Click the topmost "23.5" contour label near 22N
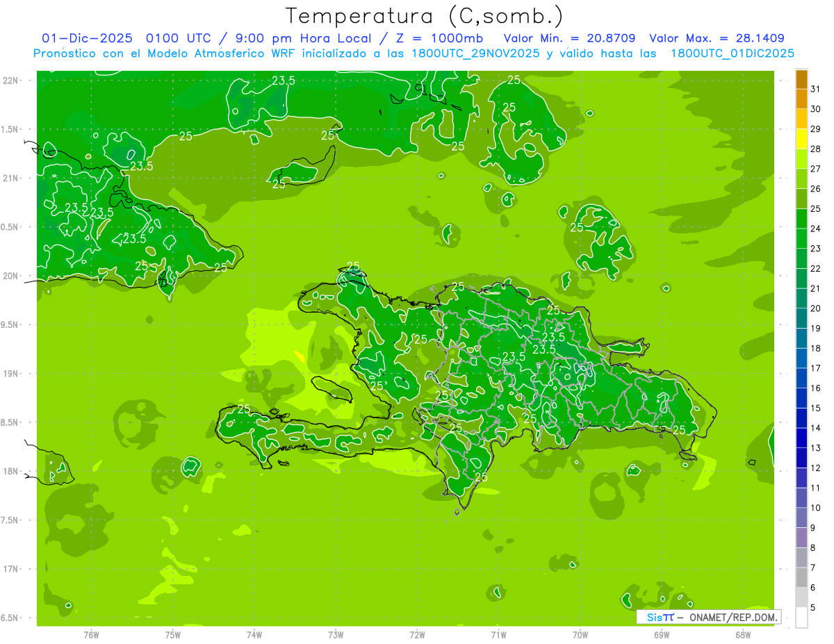Screen dimensions: 834x644 click(x=283, y=81)
